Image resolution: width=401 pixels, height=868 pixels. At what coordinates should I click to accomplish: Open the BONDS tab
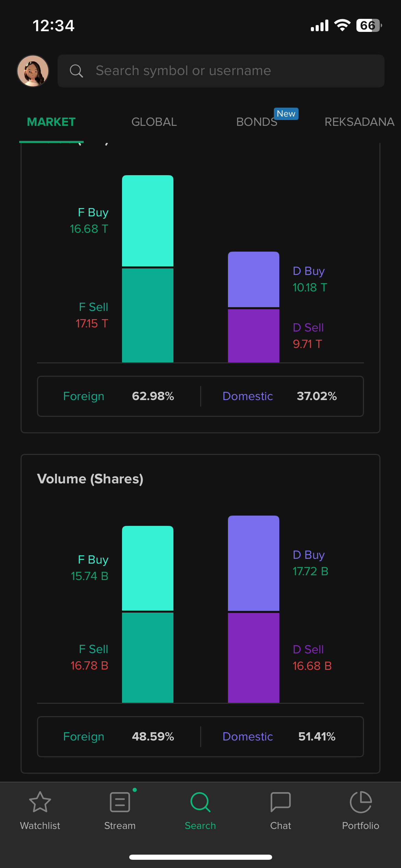click(256, 122)
